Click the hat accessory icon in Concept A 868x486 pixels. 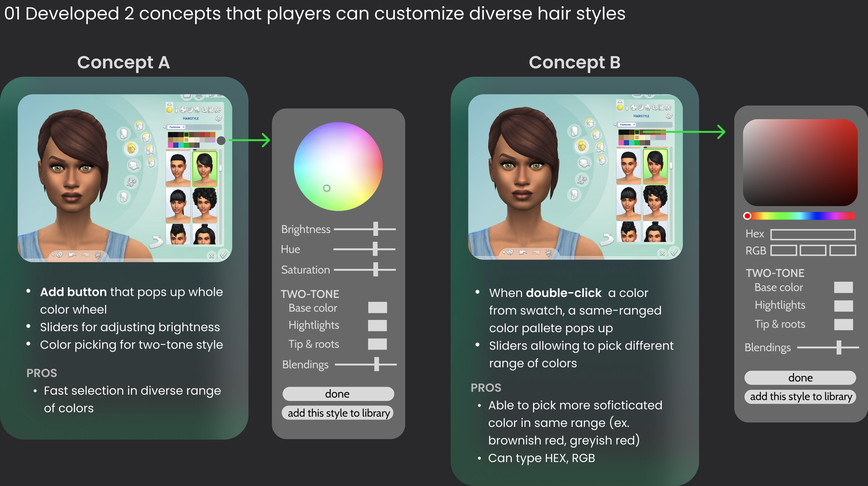[133, 165]
